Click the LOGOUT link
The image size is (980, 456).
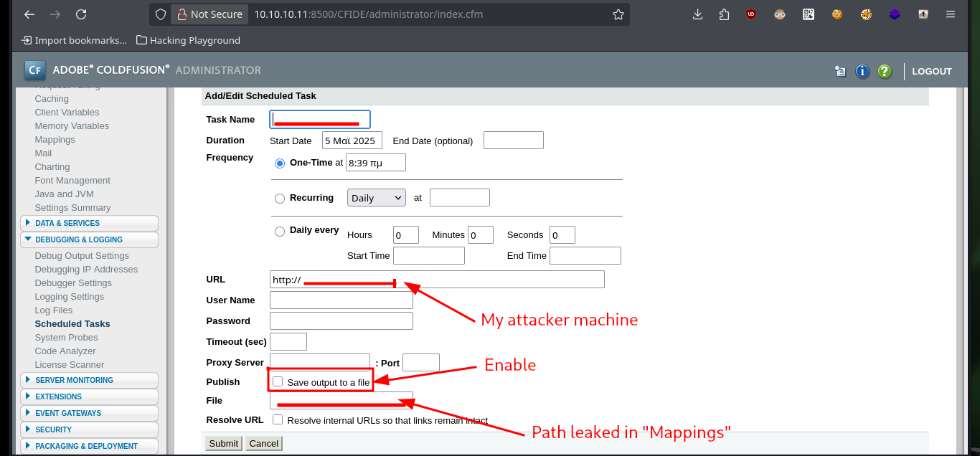932,71
